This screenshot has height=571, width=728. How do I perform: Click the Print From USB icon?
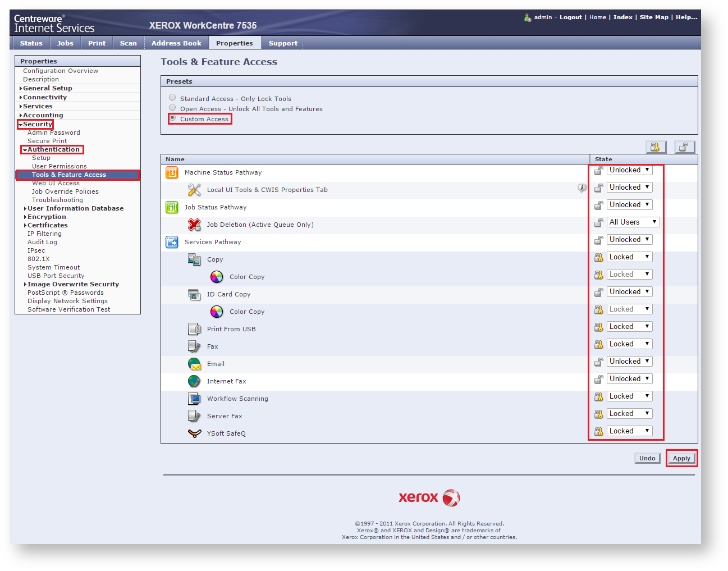pos(194,329)
